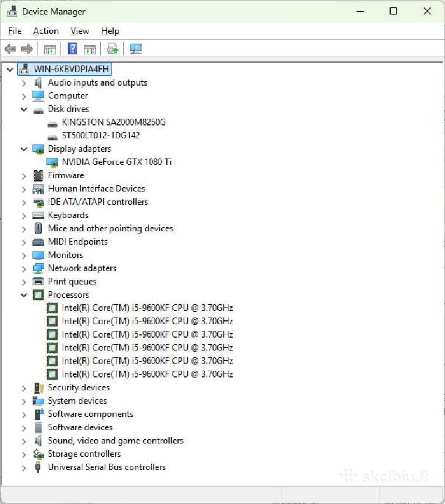Click the Computer category monitor icon

point(38,96)
